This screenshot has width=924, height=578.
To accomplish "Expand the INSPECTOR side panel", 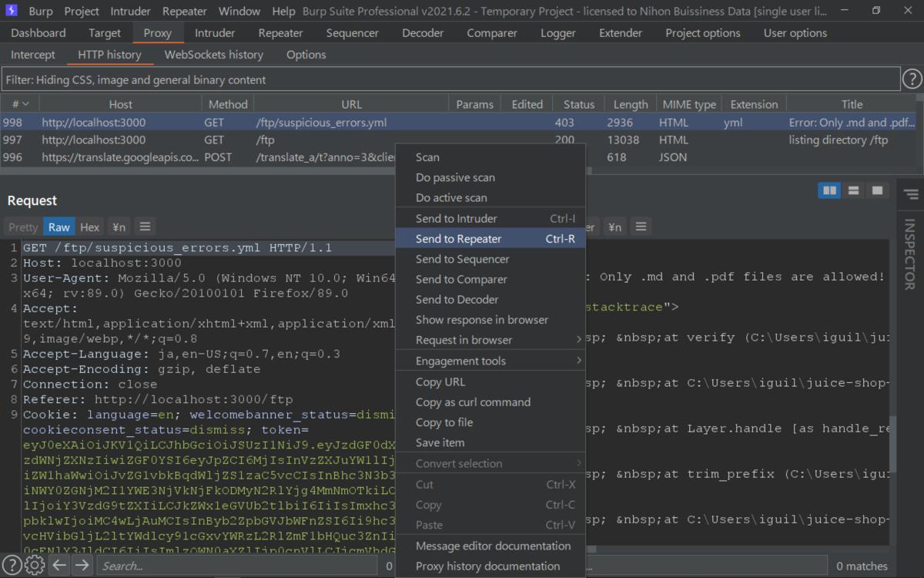I will click(911, 254).
